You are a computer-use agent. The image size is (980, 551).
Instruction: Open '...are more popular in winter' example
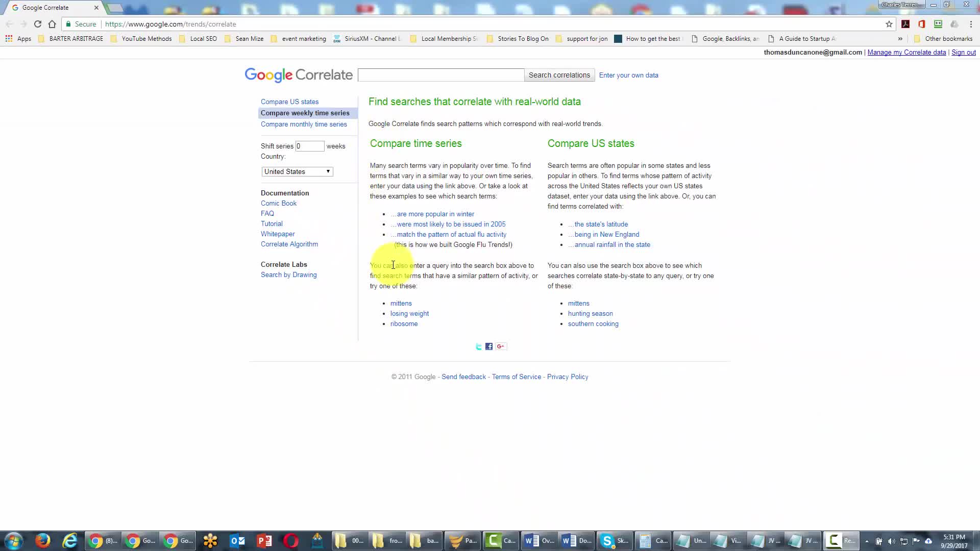coord(432,214)
